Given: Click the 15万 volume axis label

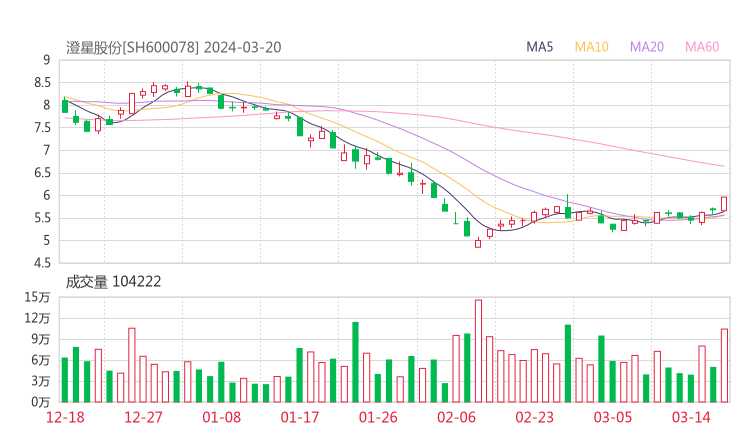Looking at the screenshot, I should click(x=37, y=297).
